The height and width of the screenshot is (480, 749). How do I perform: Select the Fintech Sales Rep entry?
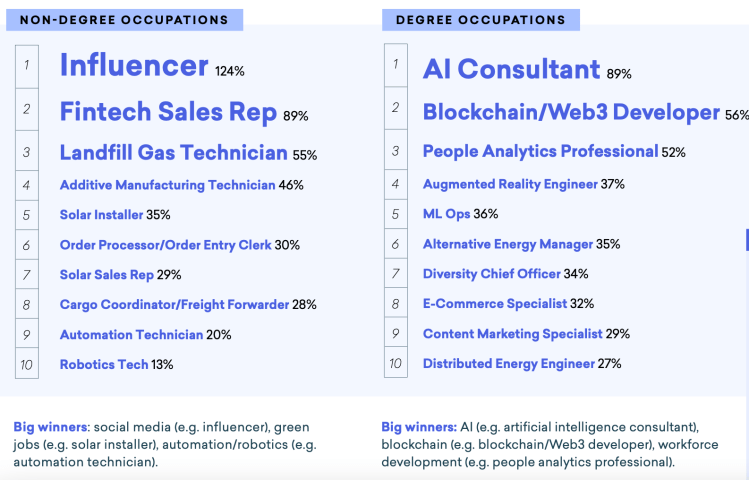pos(168,112)
